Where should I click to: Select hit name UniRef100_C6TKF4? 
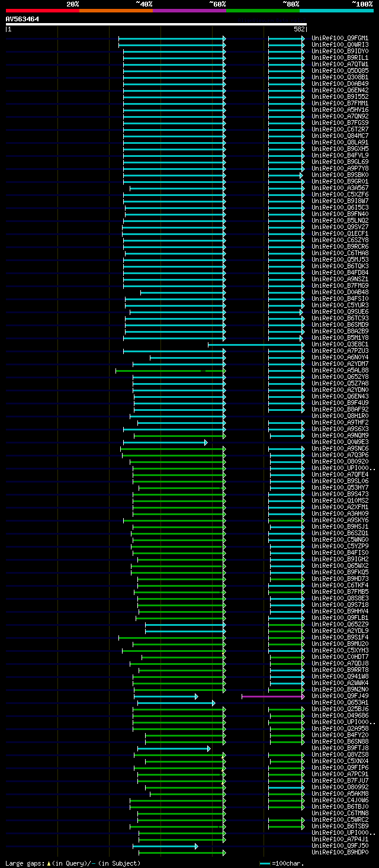tap(340, 586)
